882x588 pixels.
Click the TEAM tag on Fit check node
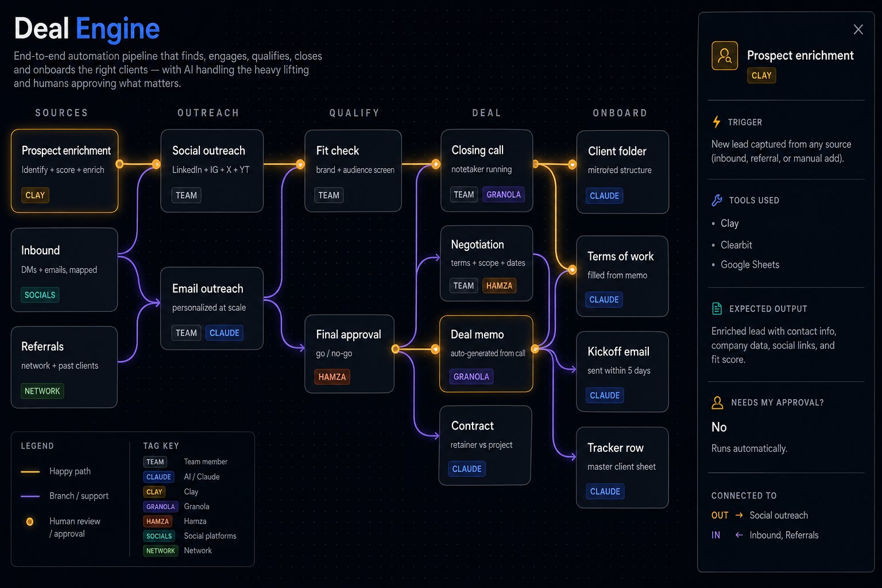[329, 195]
